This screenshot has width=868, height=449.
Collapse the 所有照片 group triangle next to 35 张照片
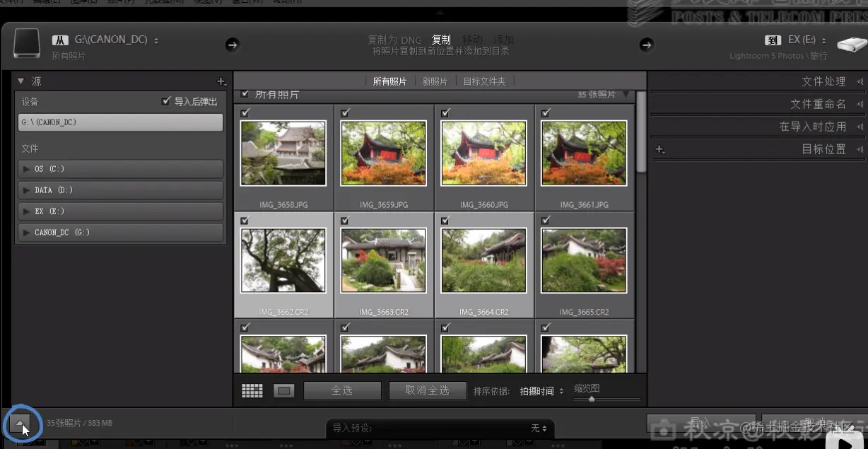point(626,94)
